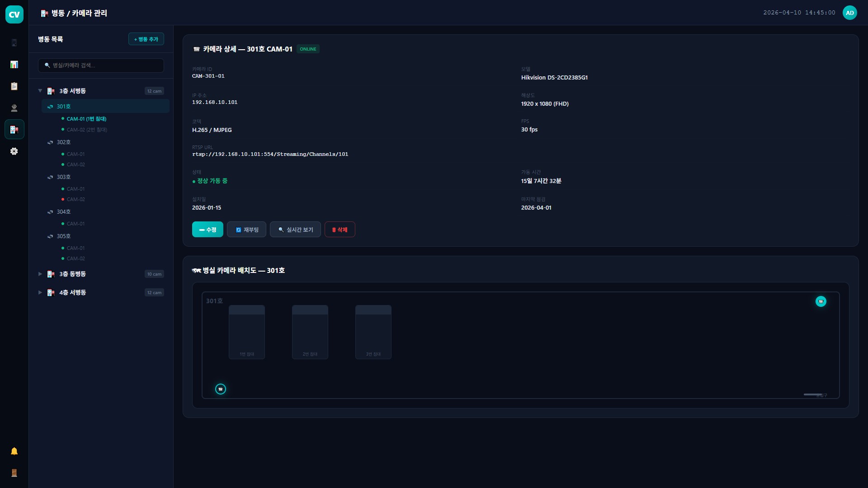Click the CV app logo

tap(14, 14)
